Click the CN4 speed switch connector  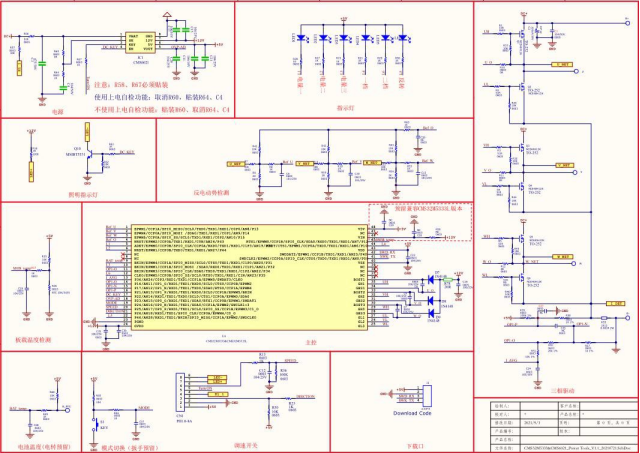[x=180, y=391]
